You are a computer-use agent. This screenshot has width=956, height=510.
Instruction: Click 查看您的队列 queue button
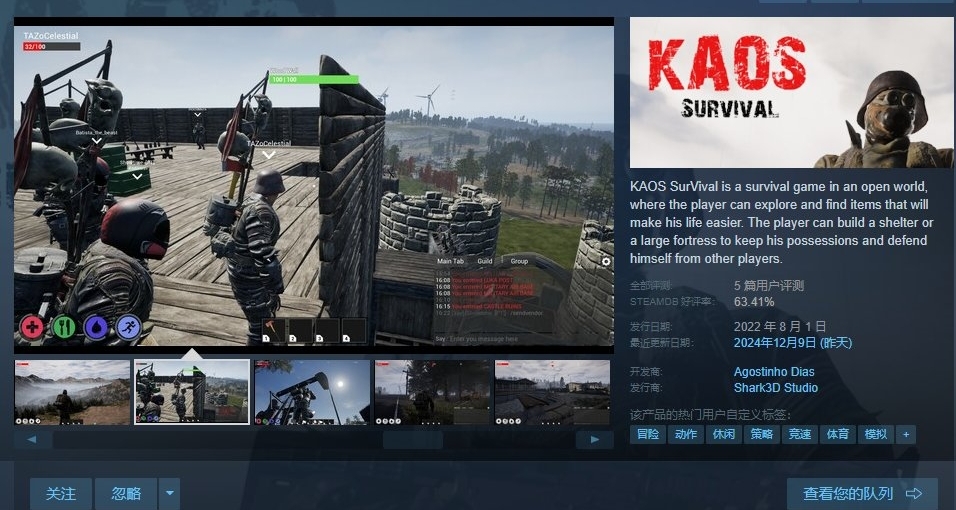(x=862, y=494)
